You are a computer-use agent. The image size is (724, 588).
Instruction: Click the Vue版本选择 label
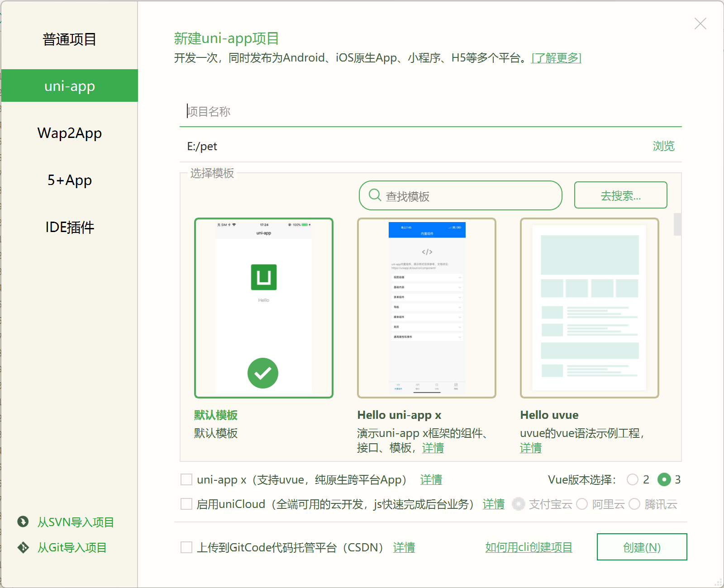pyautogui.click(x=582, y=479)
